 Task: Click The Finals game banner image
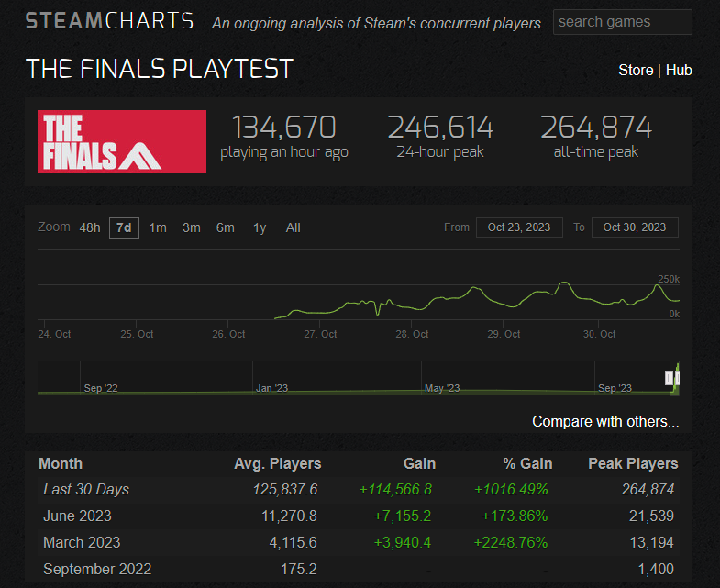point(122,141)
